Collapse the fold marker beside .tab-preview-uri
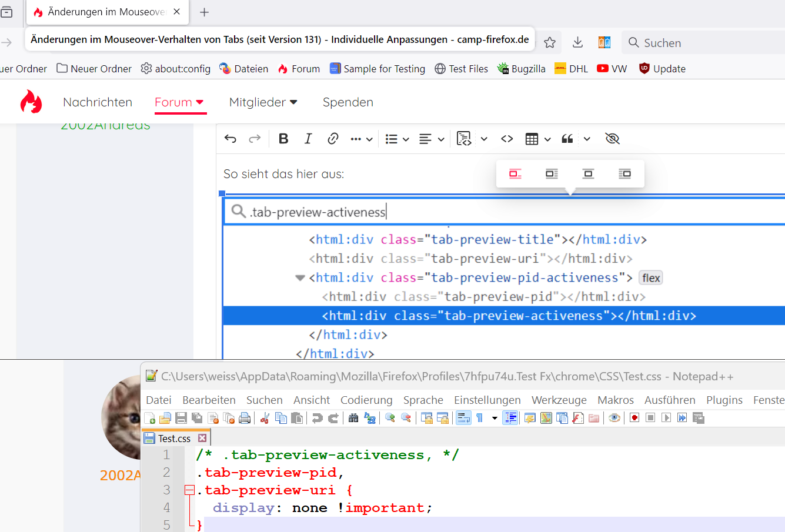The image size is (785, 532). pyautogui.click(x=189, y=490)
